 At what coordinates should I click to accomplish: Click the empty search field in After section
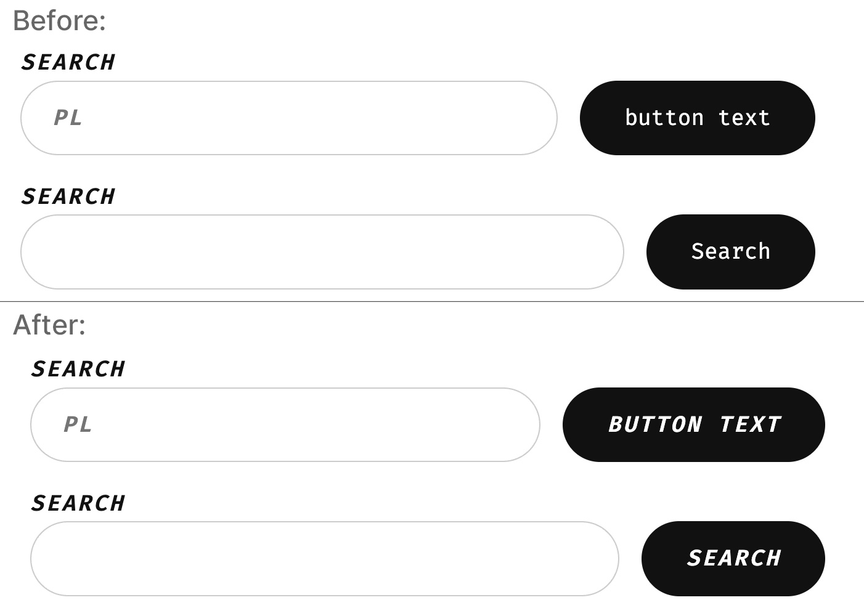tap(324, 558)
